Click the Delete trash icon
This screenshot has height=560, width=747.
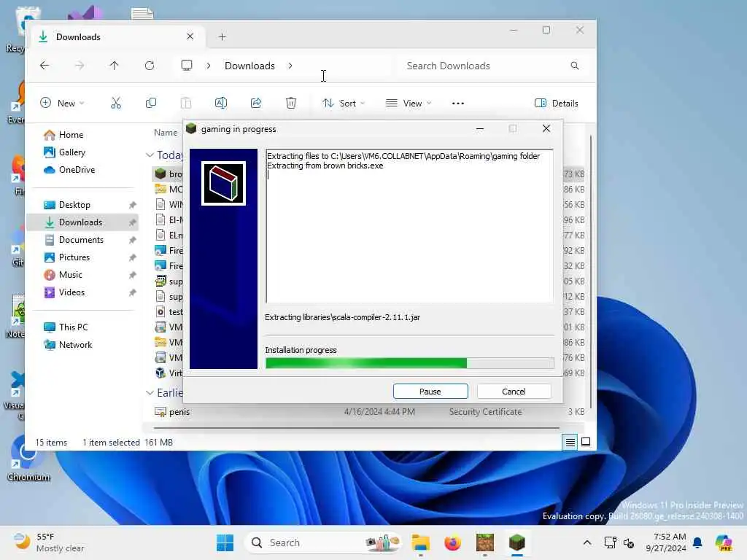click(x=291, y=104)
